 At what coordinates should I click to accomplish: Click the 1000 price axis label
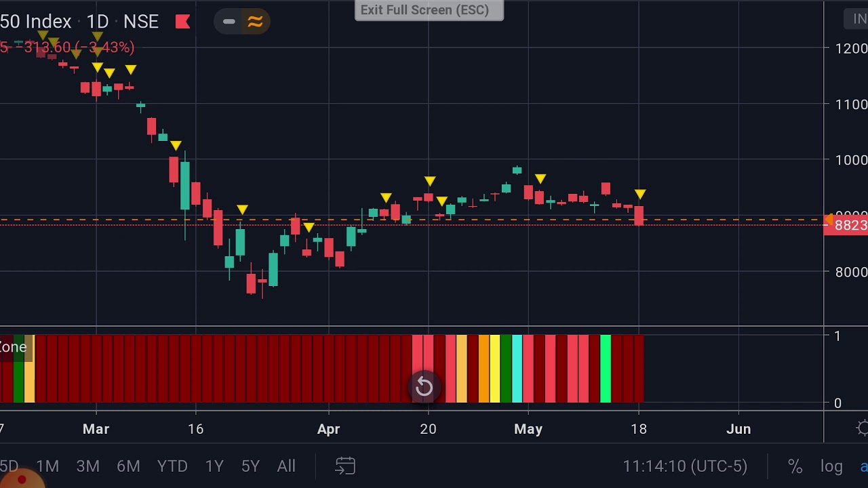851,160
